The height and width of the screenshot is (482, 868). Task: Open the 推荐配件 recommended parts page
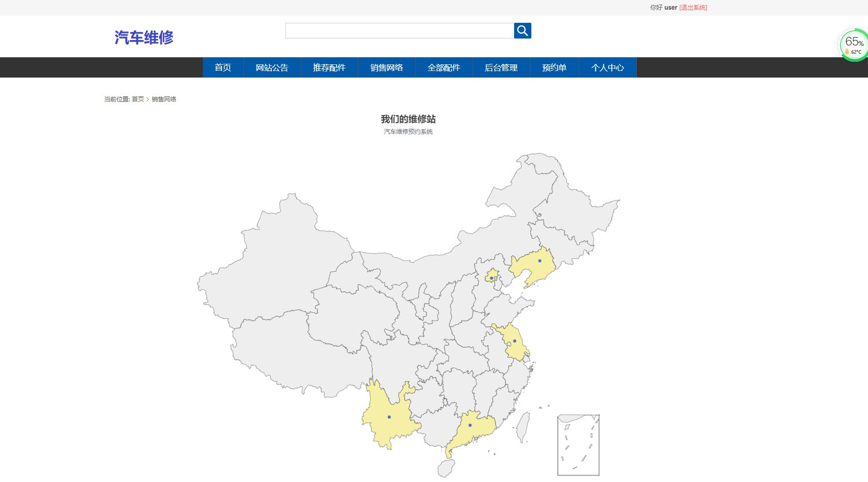(x=330, y=67)
